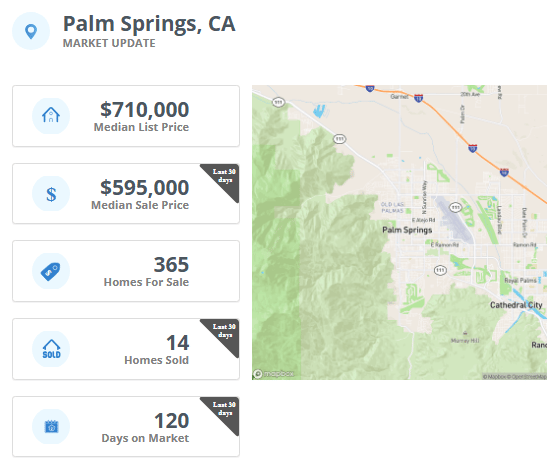The width and height of the screenshot is (559, 464).
Task: Open the $595,000 Median Sale Price card
Action: point(126,194)
